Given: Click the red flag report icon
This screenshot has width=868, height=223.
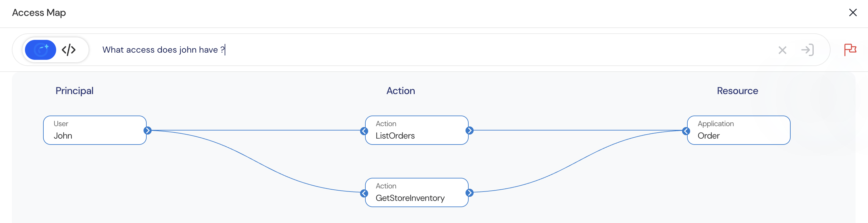Looking at the screenshot, I should 850,50.
